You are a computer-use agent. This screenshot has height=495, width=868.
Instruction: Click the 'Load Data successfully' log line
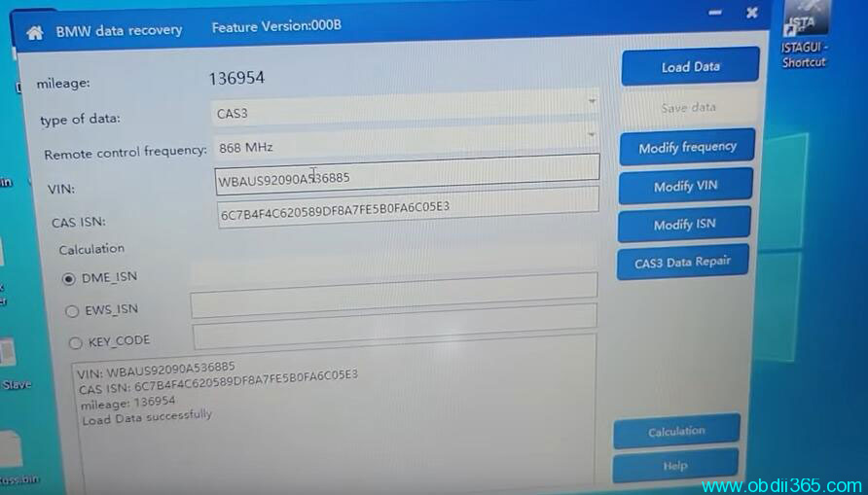pyautogui.click(x=147, y=416)
